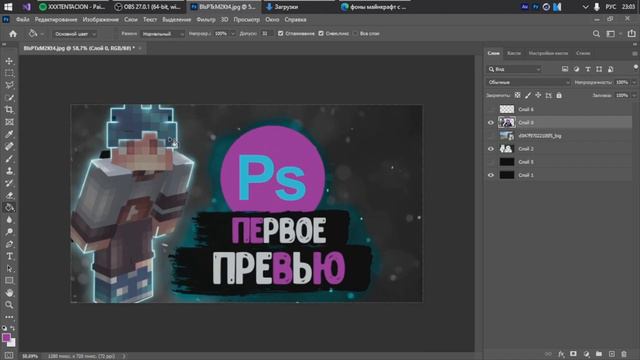Toggle the Смеж.пикс checkbox
The height and width of the screenshot is (360, 640).
pos(321,33)
